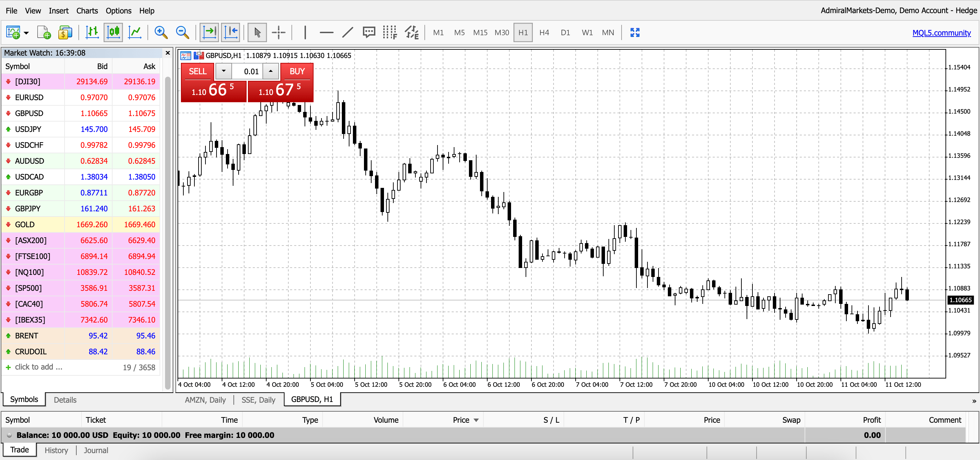Zoom in on the chart

[x=161, y=32]
